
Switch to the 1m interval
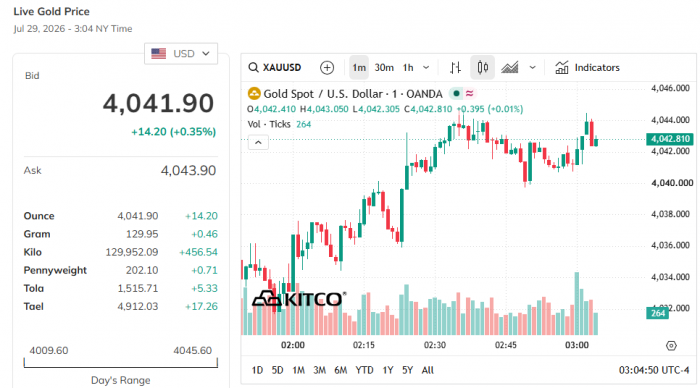(358, 67)
